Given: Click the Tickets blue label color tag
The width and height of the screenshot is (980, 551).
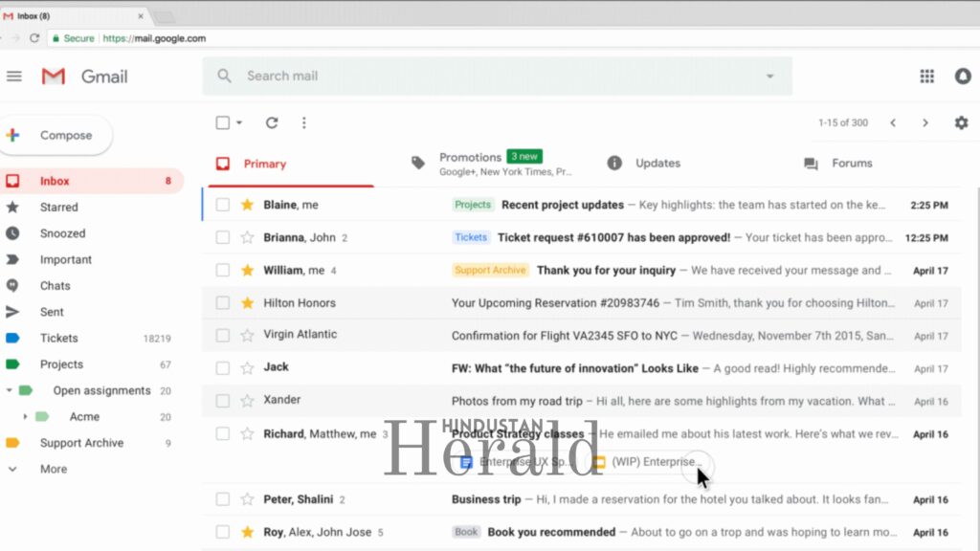Looking at the screenshot, I should click(x=12, y=338).
